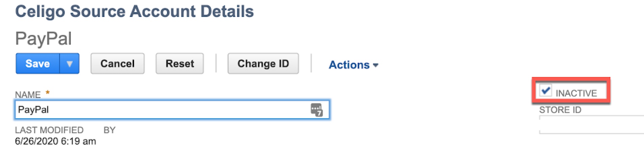Click the PayPal record heading

(43, 39)
